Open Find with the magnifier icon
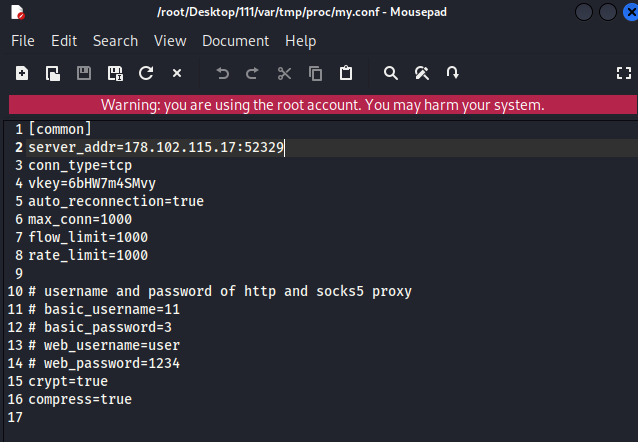This screenshot has width=638, height=442. (391, 73)
